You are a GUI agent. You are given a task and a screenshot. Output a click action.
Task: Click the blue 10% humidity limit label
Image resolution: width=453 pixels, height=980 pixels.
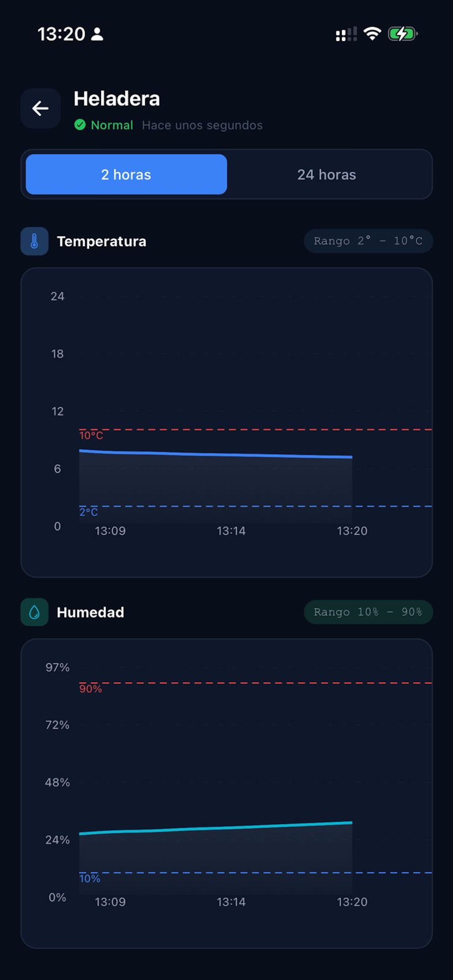90,878
